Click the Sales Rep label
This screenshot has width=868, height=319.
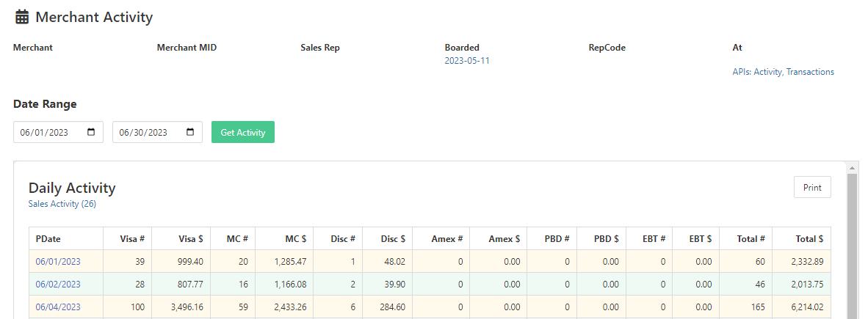pos(320,48)
